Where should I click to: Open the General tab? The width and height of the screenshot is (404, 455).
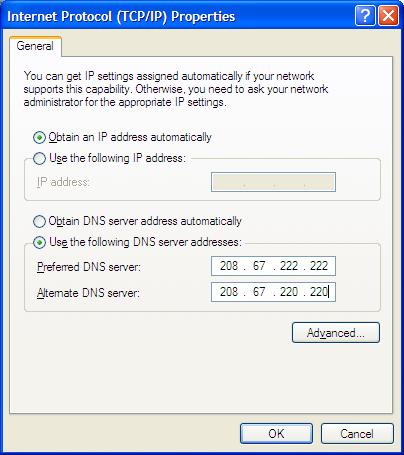[x=35, y=46]
